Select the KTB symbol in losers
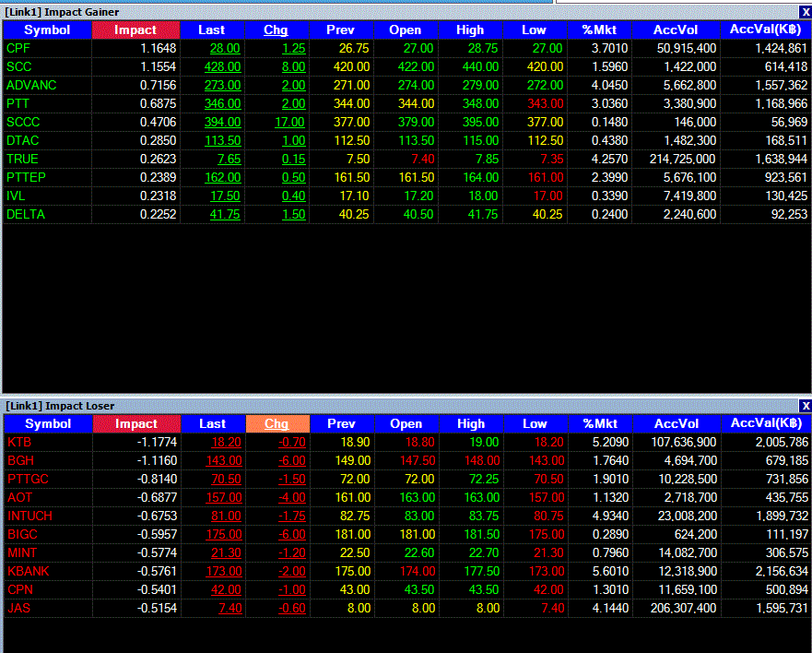 19,443
